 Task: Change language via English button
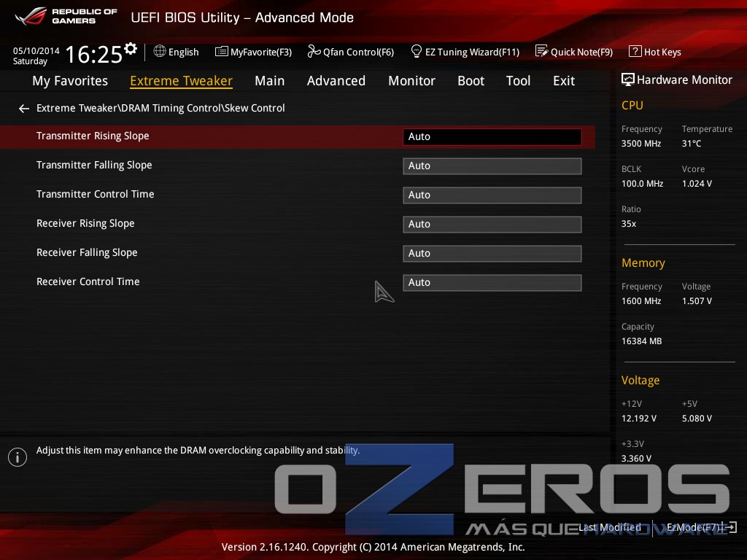[x=183, y=52]
